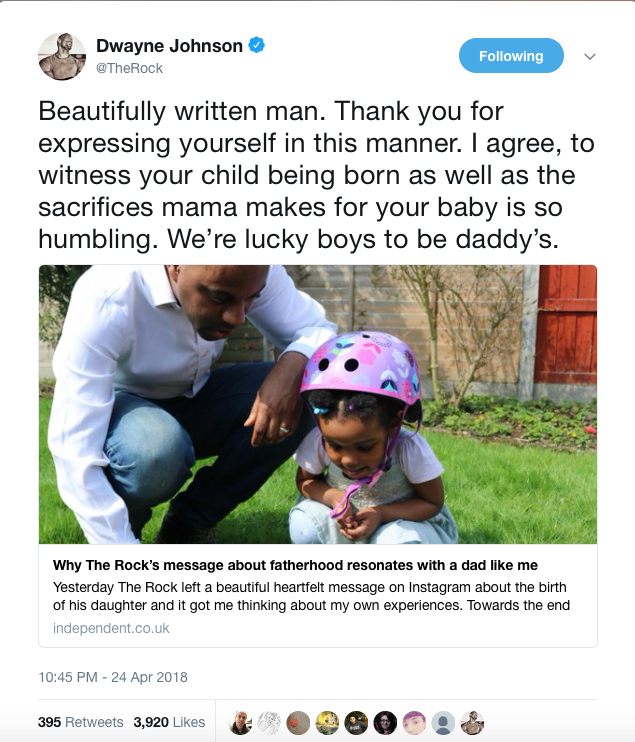Open the 395 Retweets list

tap(80, 722)
